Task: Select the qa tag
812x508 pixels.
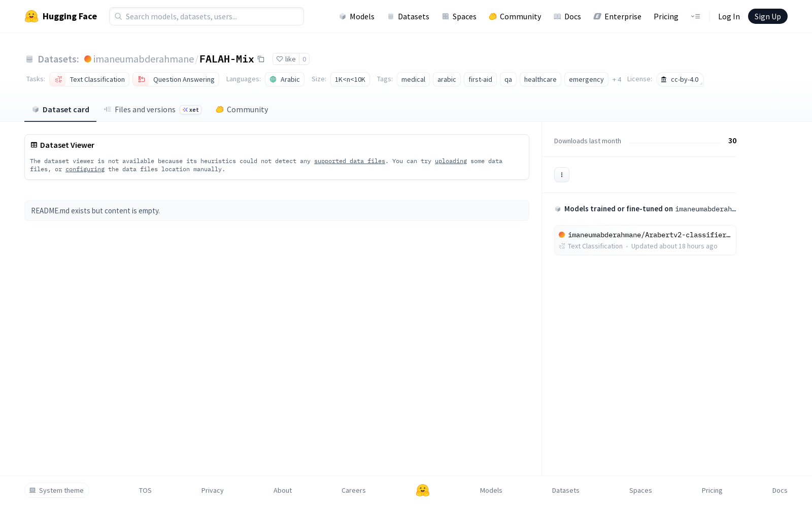Action: point(508,79)
